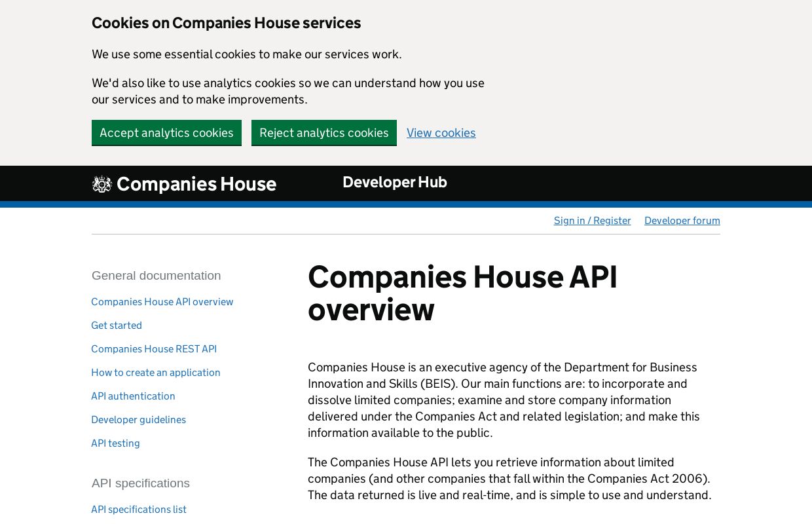812x524 pixels.
Task: Open Companies House API overview sidebar link
Action: point(162,302)
